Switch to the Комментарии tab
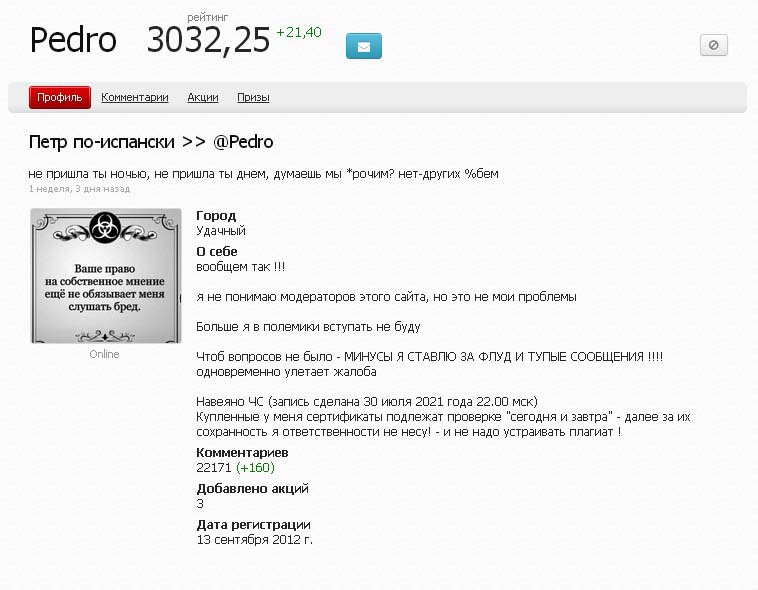This screenshot has height=590, width=758. (134, 97)
